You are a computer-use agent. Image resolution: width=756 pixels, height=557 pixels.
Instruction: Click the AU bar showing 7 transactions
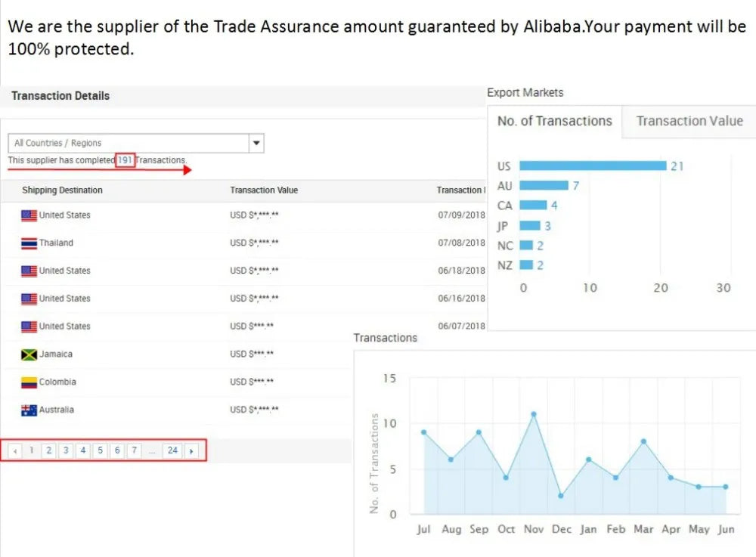(x=543, y=186)
